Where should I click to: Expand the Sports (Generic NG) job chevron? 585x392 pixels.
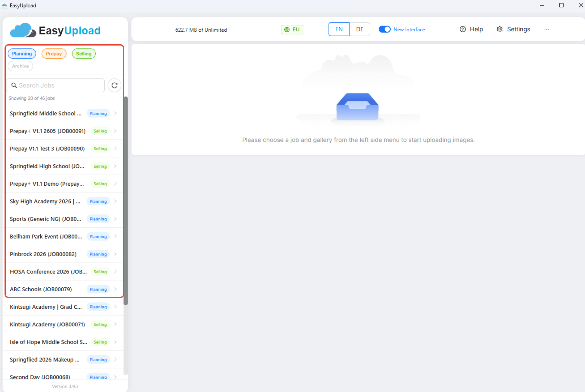pyautogui.click(x=115, y=219)
